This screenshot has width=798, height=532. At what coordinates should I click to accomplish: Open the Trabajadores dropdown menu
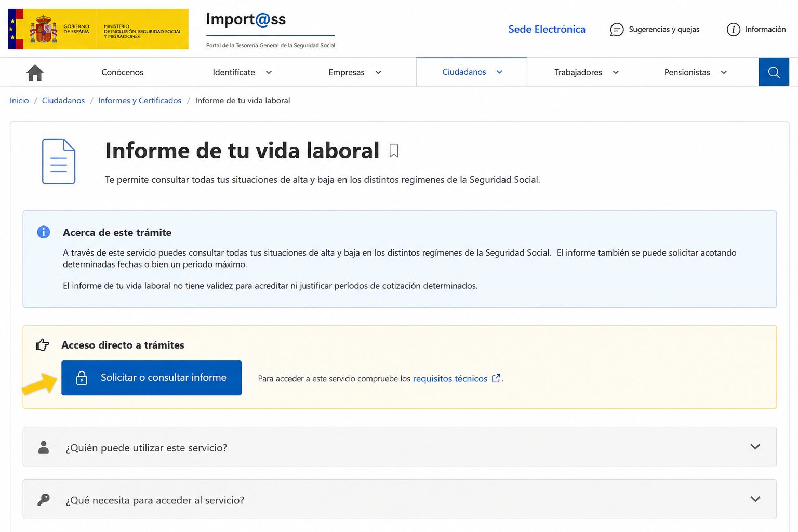[587, 72]
